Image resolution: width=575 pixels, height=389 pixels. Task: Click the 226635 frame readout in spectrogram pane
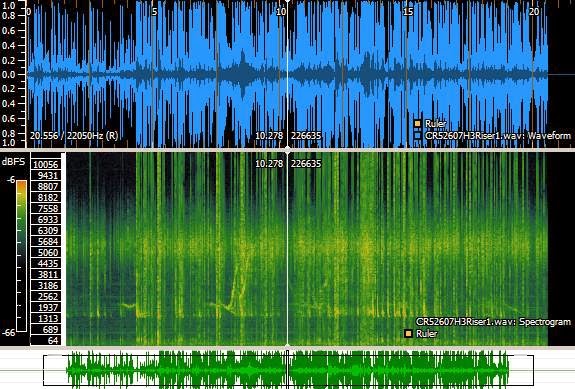[x=306, y=164]
